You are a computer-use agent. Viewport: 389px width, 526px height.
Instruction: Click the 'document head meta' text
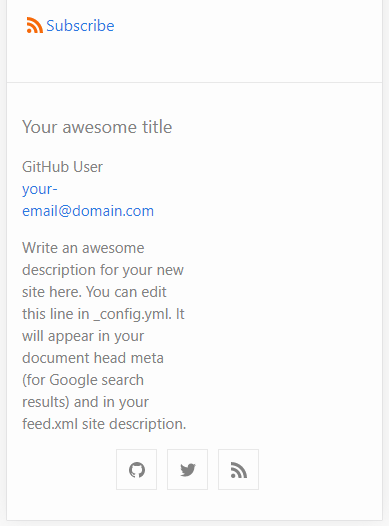point(93,358)
